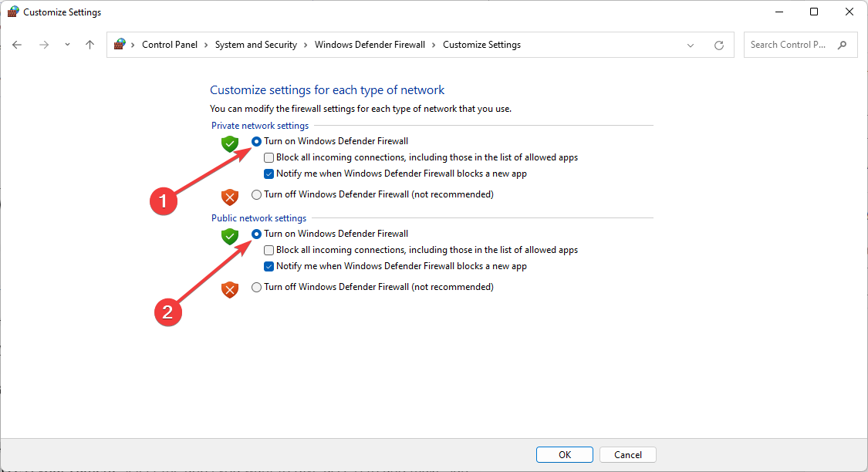This screenshot has width=868, height=472.
Task: Toggle public network notify checkbox
Action: 269,266
